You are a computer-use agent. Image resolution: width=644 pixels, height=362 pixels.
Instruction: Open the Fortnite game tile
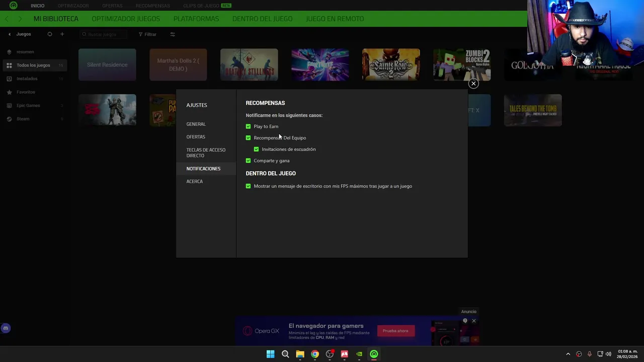(320, 65)
